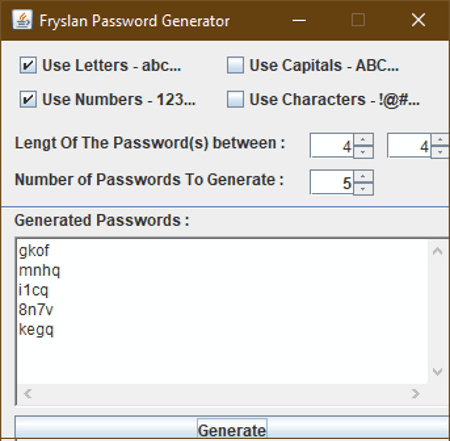Viewport: 450px width, 441px height.
Task: Click the Java icon in title bar
Action: point(22,20)
